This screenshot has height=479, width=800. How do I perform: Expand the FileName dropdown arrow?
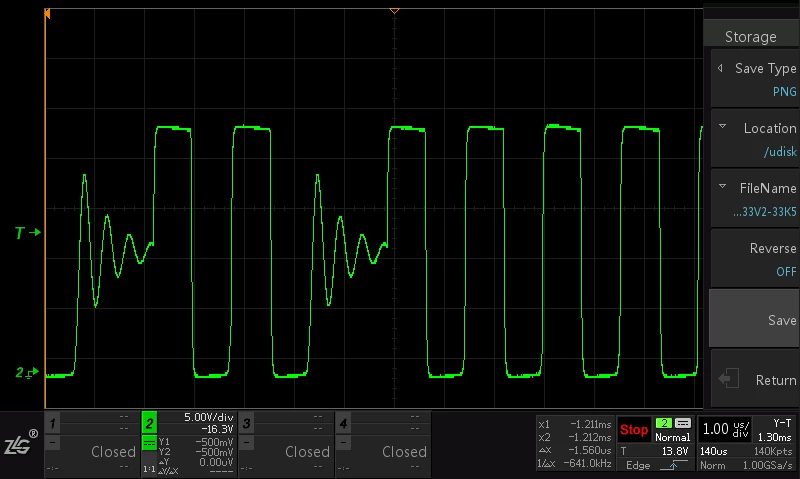[722, 186]
